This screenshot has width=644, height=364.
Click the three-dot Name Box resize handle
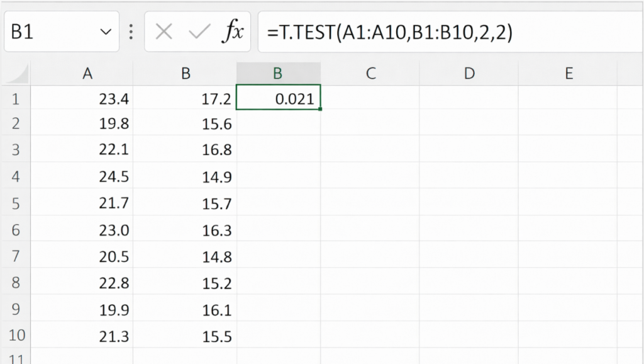tap(131, 32)
